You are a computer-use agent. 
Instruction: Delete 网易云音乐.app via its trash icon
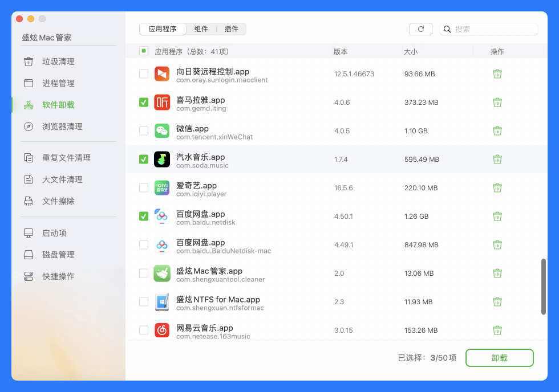tap(497, 330)
